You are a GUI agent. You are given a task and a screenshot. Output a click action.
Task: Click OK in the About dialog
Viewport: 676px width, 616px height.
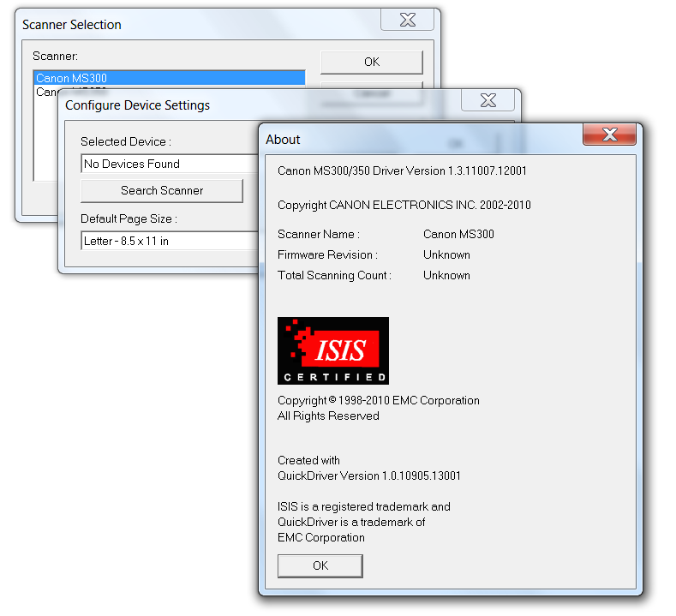320,565
